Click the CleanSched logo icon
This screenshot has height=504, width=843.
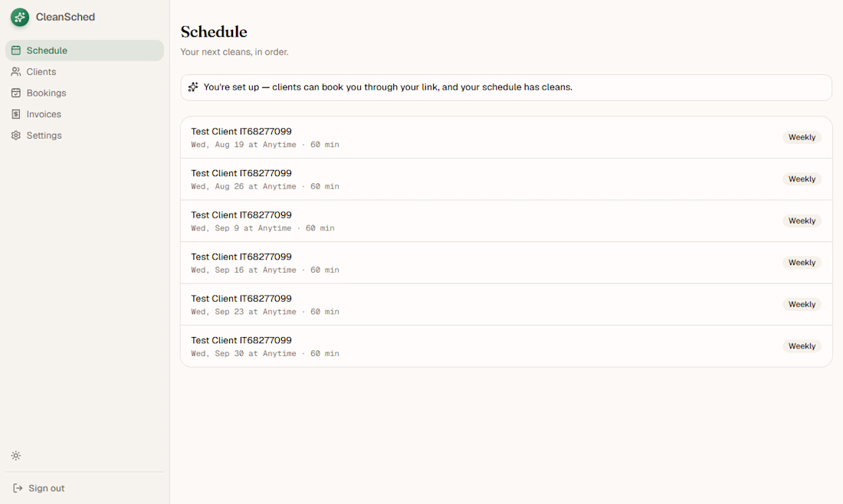tap(20, 17)
